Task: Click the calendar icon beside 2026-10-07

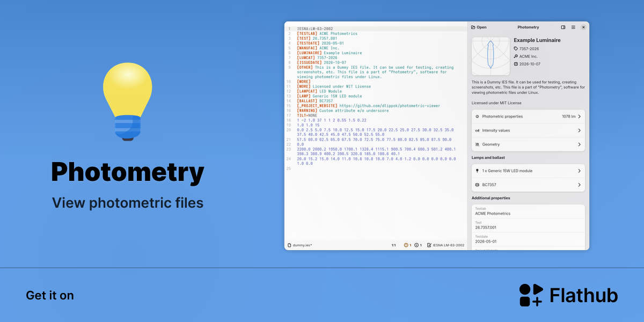Action: 516,64
